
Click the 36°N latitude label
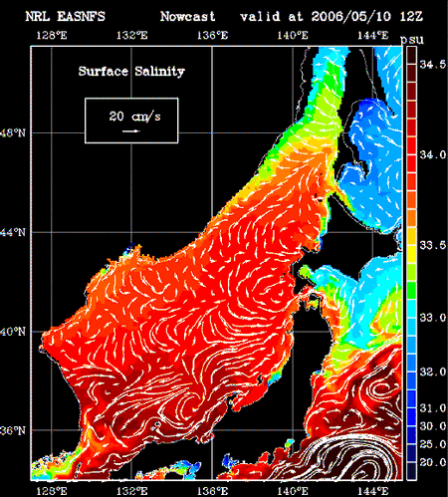[x=13, y=430]
